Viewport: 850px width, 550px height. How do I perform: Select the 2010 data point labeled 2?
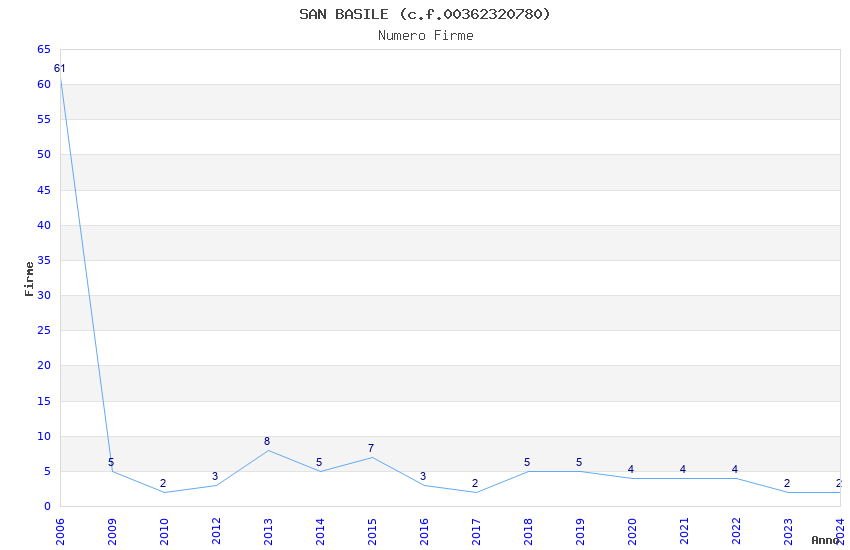coord(163,483)
